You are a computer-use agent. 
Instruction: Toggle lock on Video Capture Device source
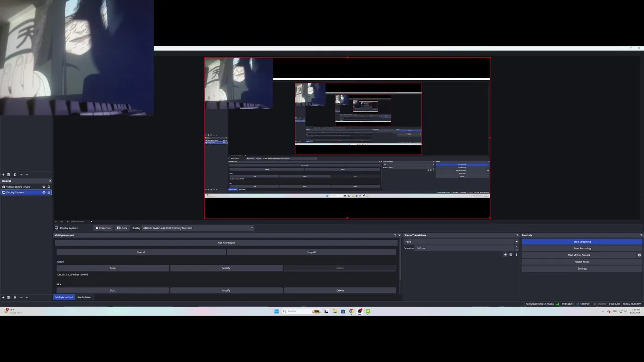tap(49, 187)
